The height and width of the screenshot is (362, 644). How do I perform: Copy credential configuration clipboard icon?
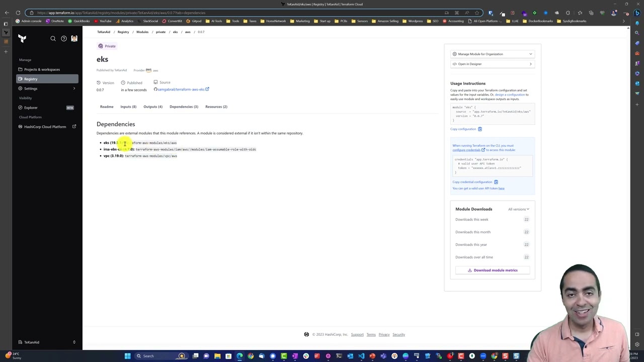tap(496, 182)
